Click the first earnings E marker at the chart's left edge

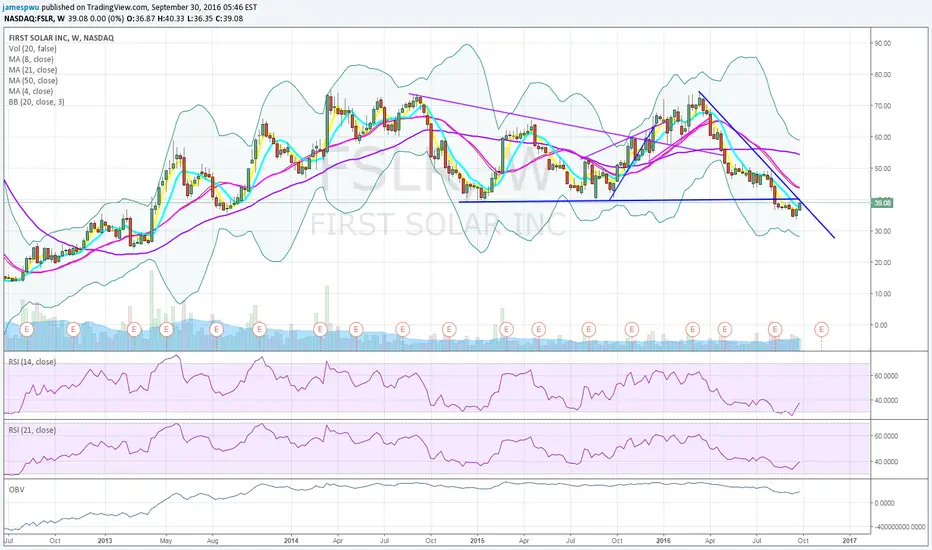click(x=27, y=329)
